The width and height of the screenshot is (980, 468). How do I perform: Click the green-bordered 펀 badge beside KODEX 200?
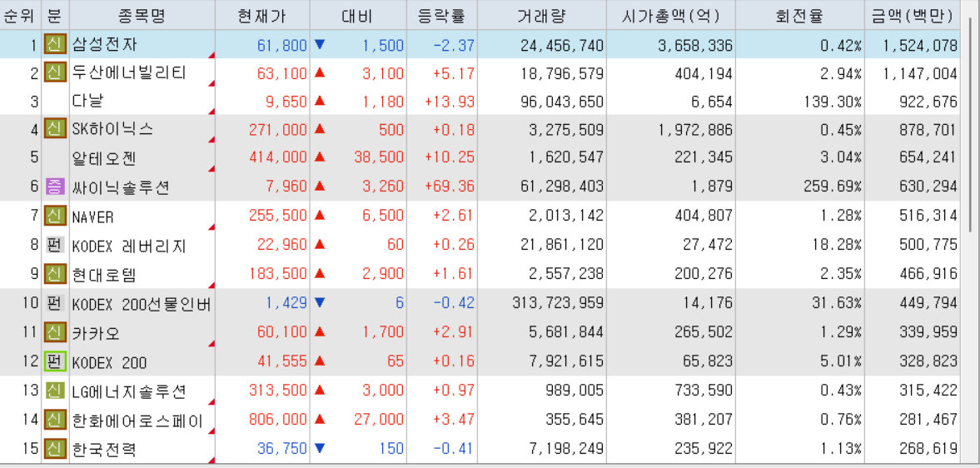click(55, 361)
